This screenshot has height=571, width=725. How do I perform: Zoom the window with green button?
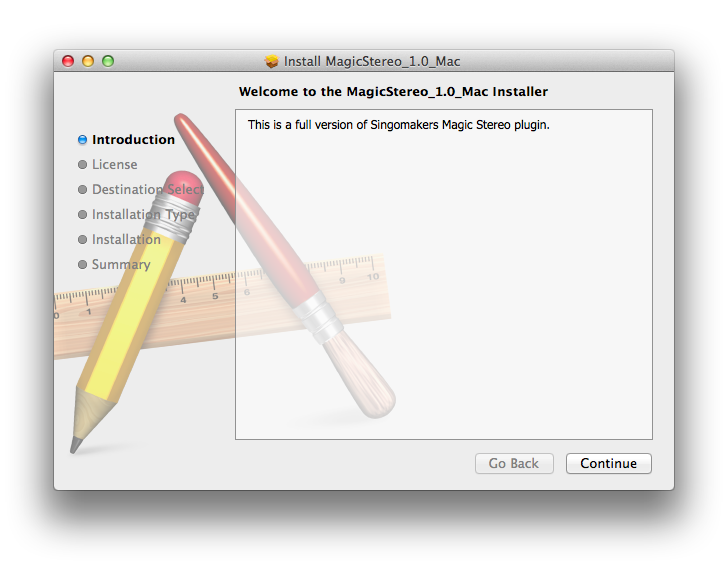click(x=108, y=61)
